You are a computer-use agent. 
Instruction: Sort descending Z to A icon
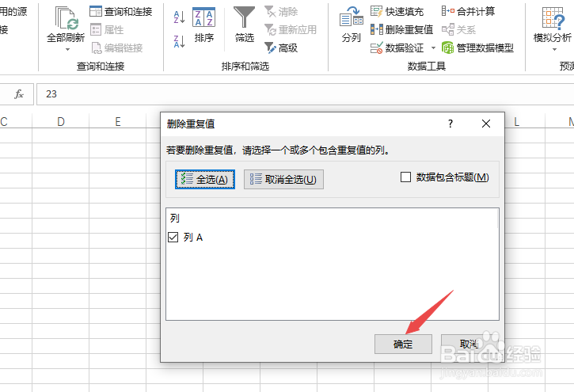click(x=179, y=41)
